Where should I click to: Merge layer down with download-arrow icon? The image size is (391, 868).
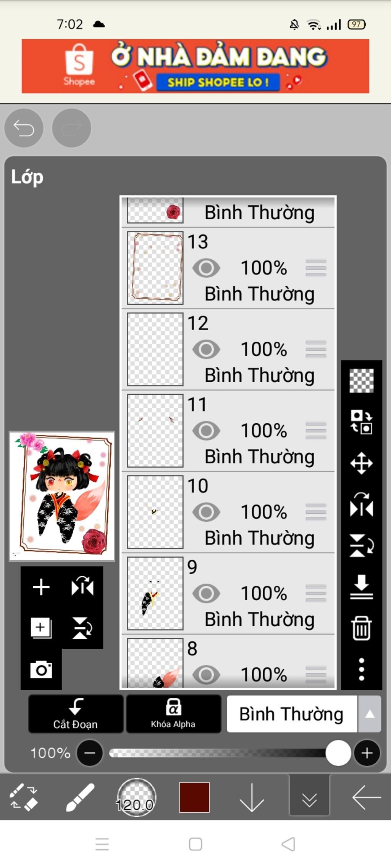coord(361,587)
